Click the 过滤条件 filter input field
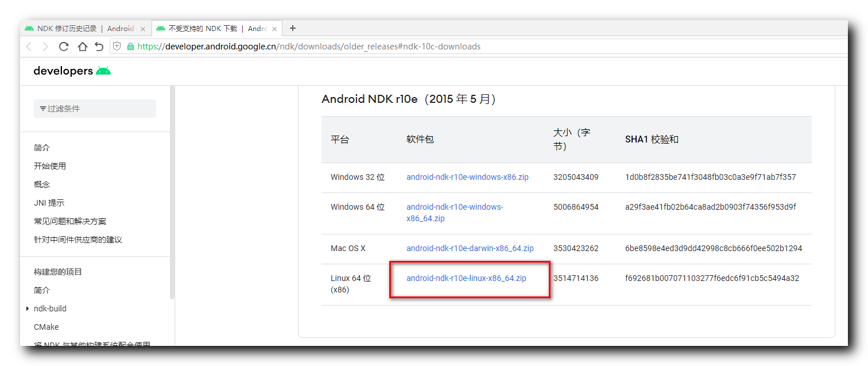This screenshot has height=366, width=868. tap(95, 109)
